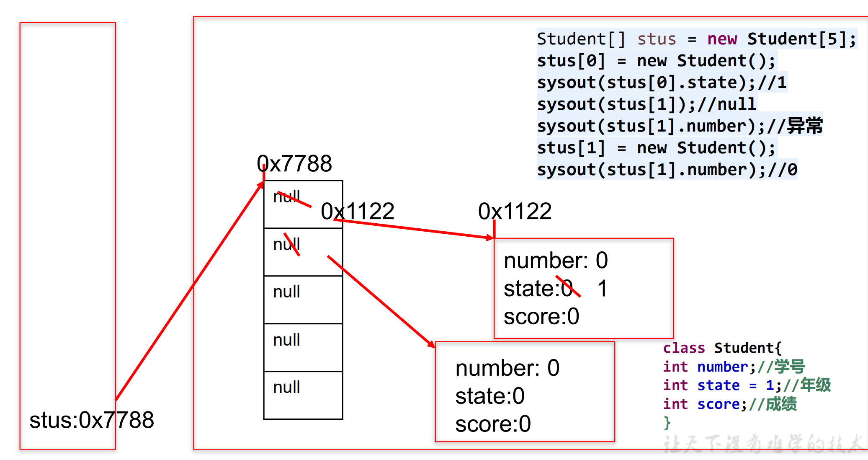Click the code line stus[0] = new Student();
868x460 pixels.
tap(656, 61)
